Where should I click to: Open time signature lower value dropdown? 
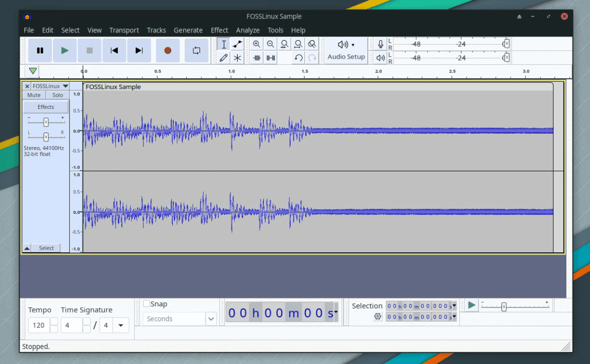[121, 325]
